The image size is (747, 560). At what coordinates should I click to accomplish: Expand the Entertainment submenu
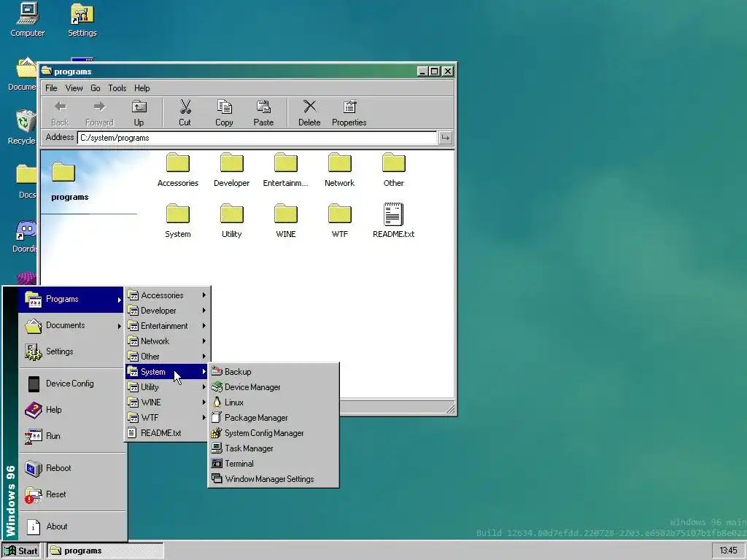pyautogui.click(x=167, y=326)
